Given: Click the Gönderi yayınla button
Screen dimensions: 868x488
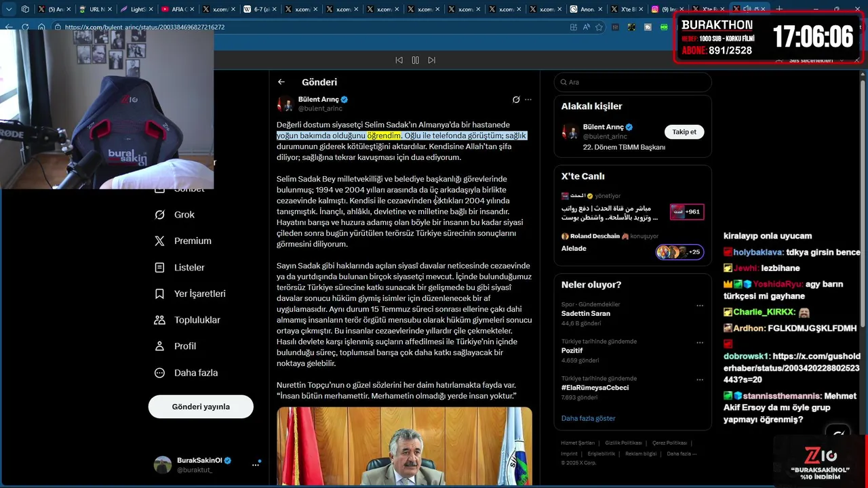Looking at the screenshot, I should coord(201,407).
